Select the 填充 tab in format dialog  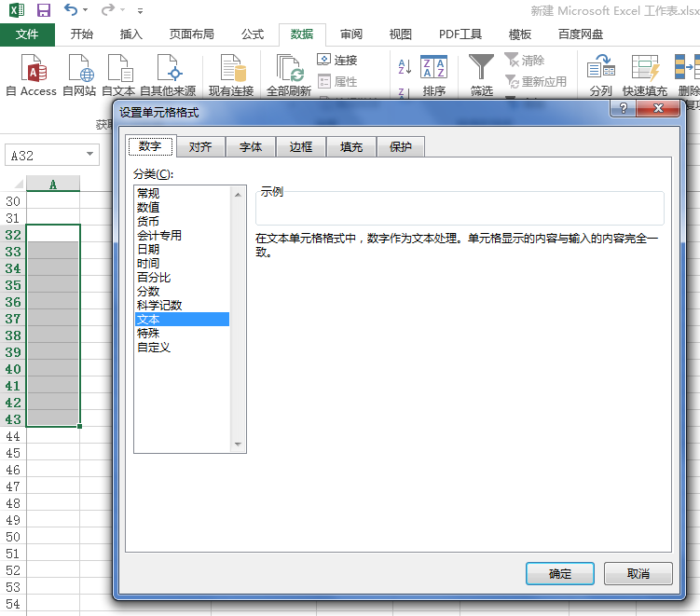pyautogui.click(x=351, y=147)
